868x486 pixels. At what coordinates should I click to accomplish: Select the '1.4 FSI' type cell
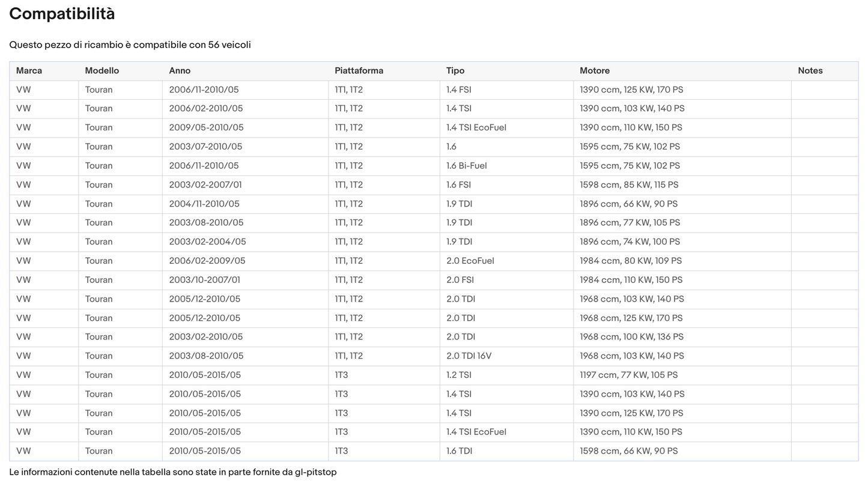[x=459, y=90]
